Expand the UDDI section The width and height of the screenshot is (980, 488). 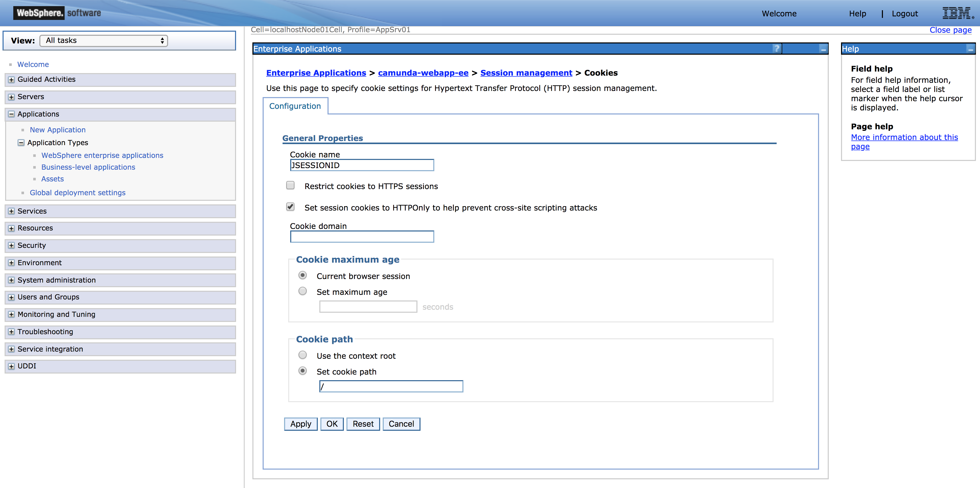pos(11,367)
